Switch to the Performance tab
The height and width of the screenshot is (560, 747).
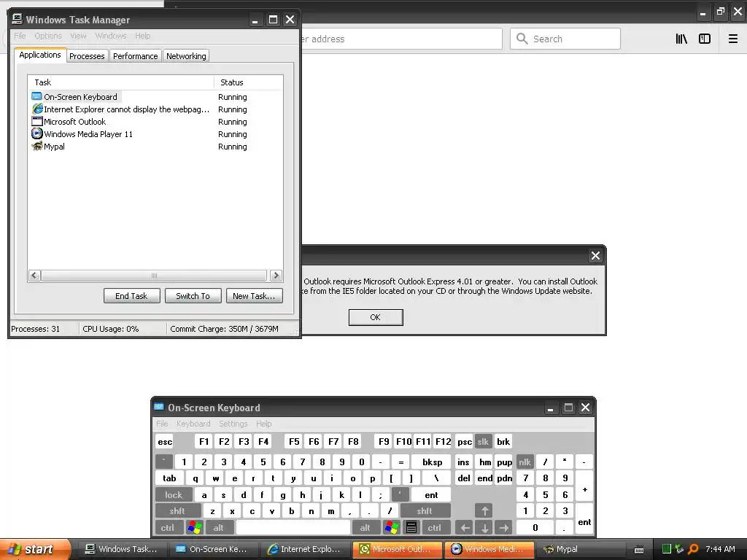click(135, 55)
